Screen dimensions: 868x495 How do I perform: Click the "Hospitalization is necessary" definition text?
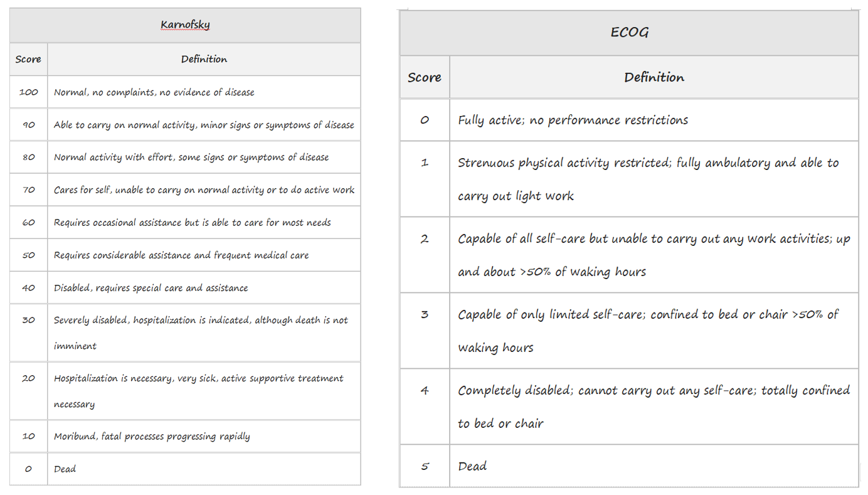pyautogui.click(x=198, y=378)
